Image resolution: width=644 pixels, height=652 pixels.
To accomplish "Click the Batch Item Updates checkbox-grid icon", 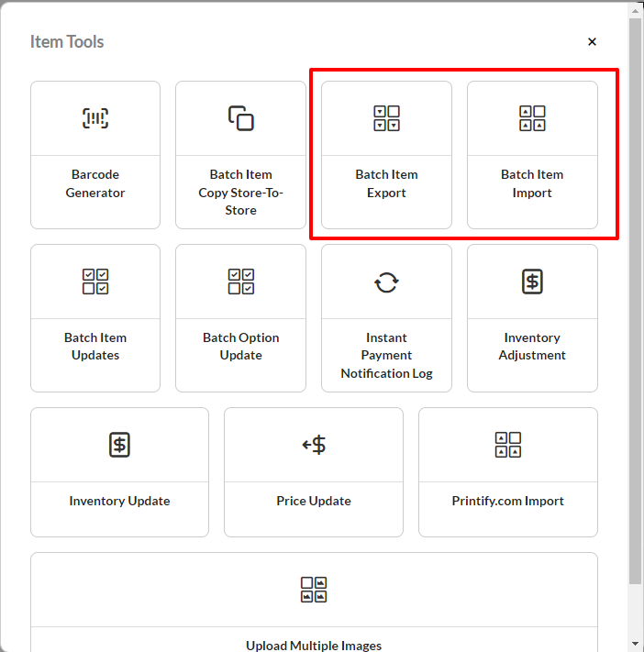I will coord(95,282).
